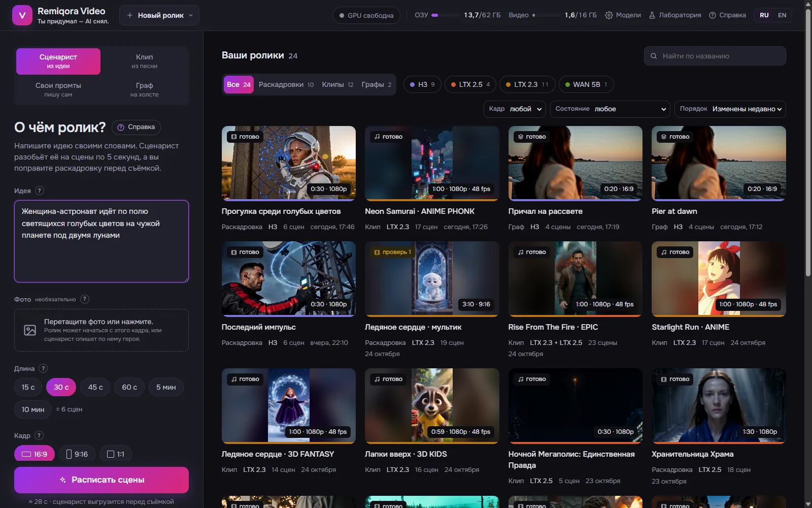812x508 pixels.
Task: Click the storyboard icon on Прогулка среди голубых цветов badge
Action: [x=234, y=137]
